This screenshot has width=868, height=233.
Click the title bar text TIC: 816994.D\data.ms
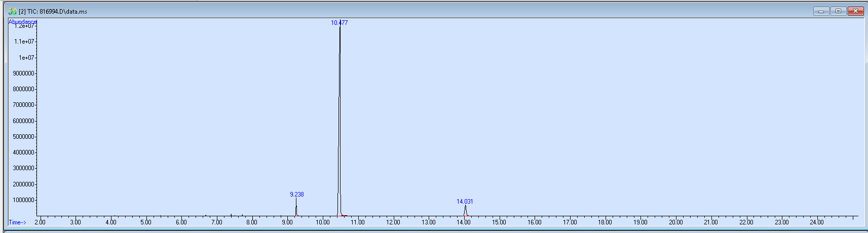(x=53, y=11)
